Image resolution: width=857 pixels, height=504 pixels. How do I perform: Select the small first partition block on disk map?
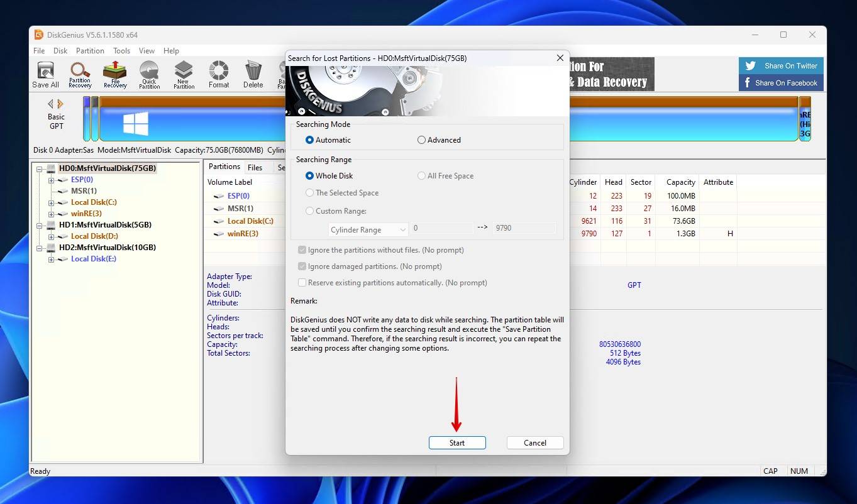tap(87, 119)
